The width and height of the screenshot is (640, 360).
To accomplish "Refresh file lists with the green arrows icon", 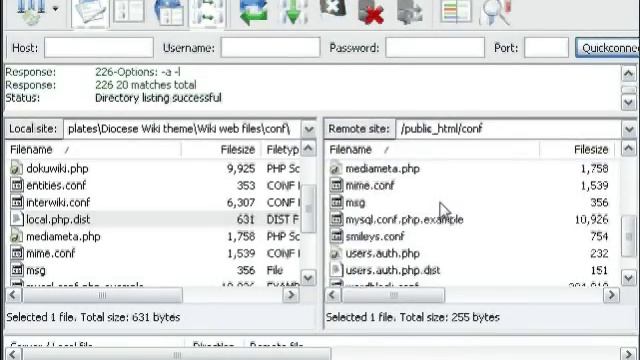I will click(x=253, y=12).
